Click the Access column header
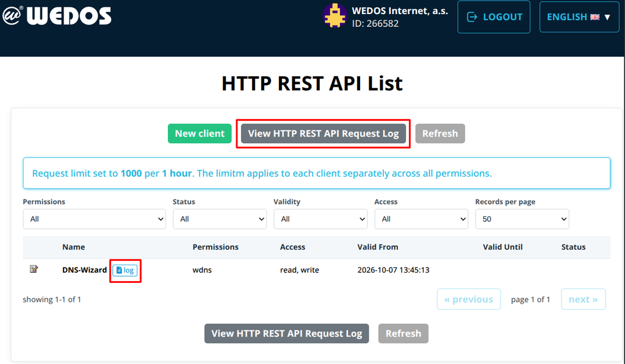Screen dimensions: 625x364 pyautogui.click(x=292, y=247)
